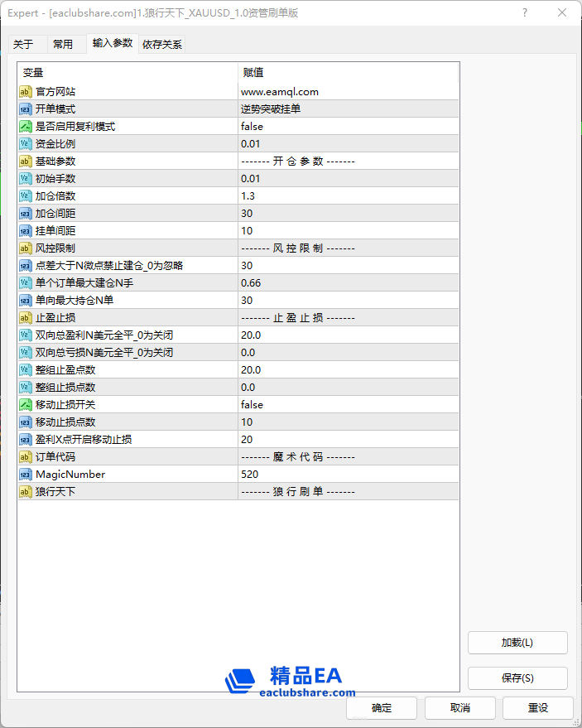Click the ab icon beside 狼行天下
This screenshot has width=582, height=728.
tap(25, 491)
